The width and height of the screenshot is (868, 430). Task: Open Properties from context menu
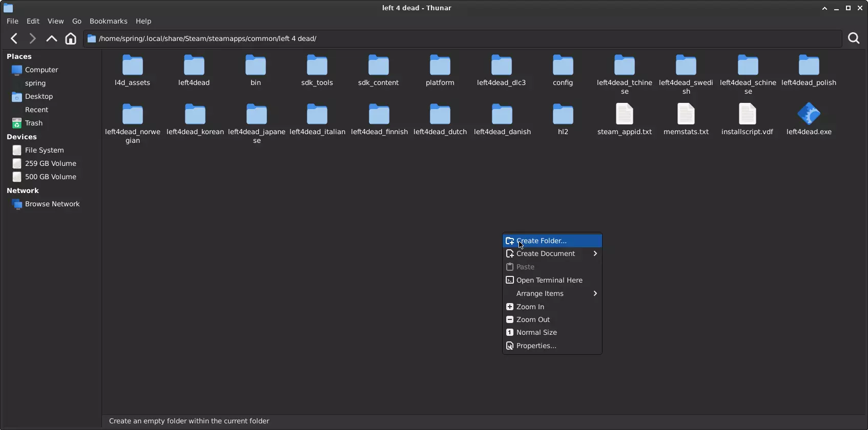pos(552,346)
